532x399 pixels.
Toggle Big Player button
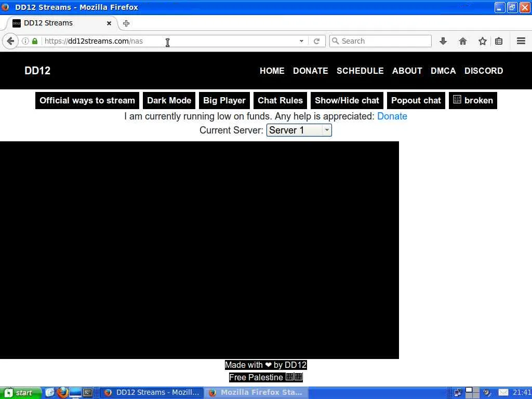click(224, 100)
